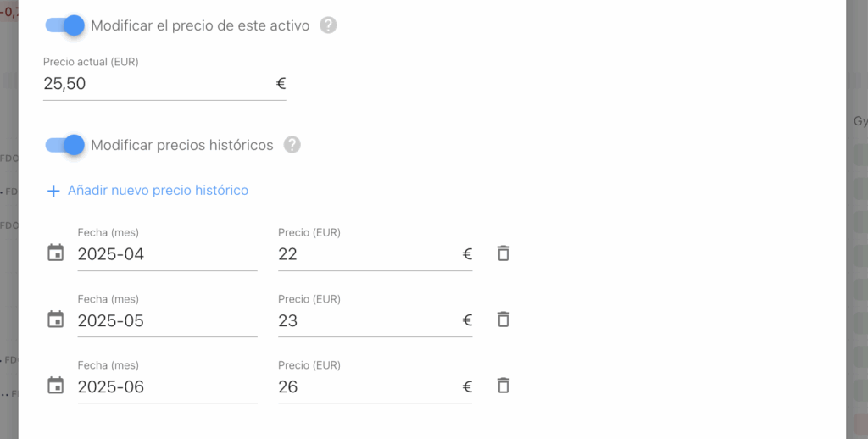868x439 pixels.
Task: Edit the date field showing 2025-05
Action: 166,320
